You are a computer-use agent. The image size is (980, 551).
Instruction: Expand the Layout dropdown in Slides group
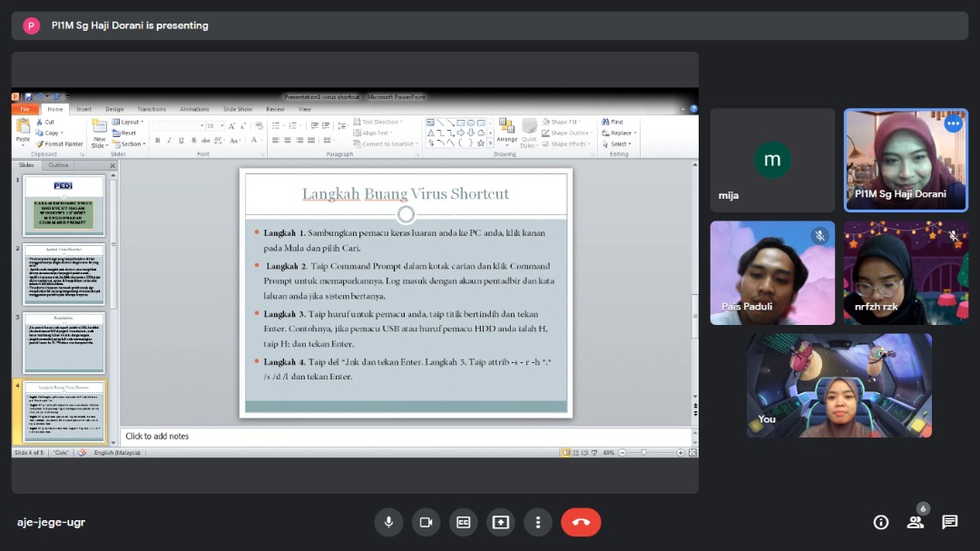[x=132, y=122]
